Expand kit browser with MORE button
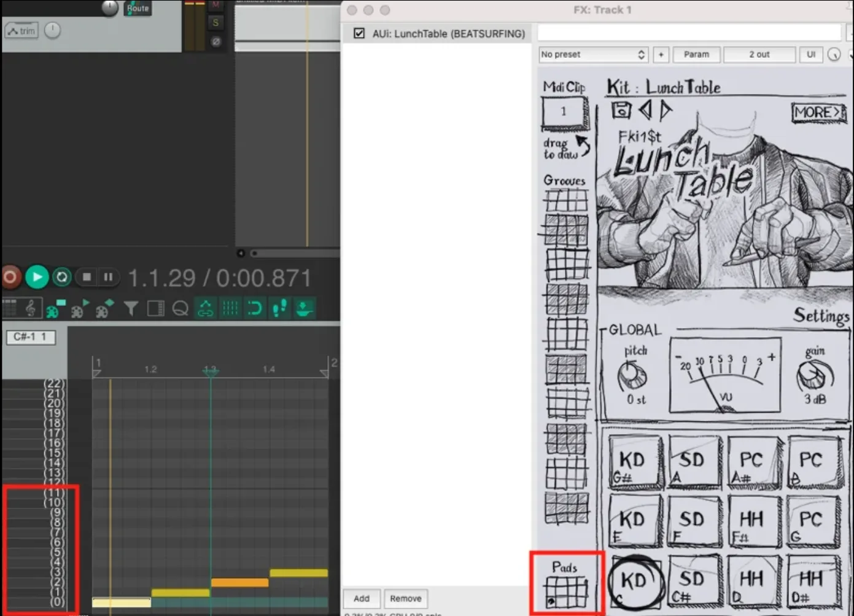Screen dimensions: 854x616 [x=818, y=112]
